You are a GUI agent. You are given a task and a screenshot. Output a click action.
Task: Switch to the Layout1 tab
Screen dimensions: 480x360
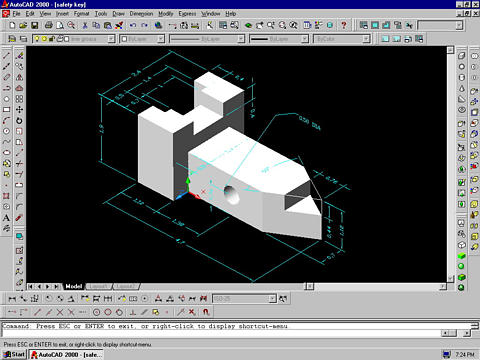pyautogui.click(x=98, y=286)
